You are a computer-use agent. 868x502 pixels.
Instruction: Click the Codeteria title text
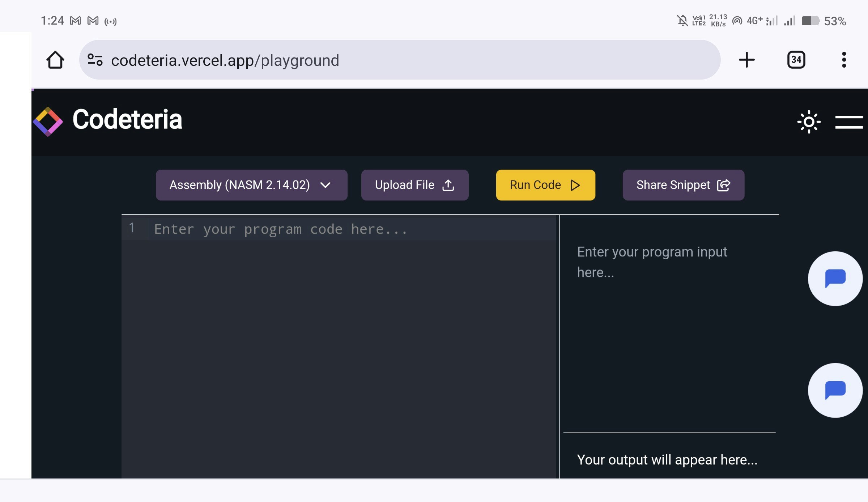tap(127, 119)
